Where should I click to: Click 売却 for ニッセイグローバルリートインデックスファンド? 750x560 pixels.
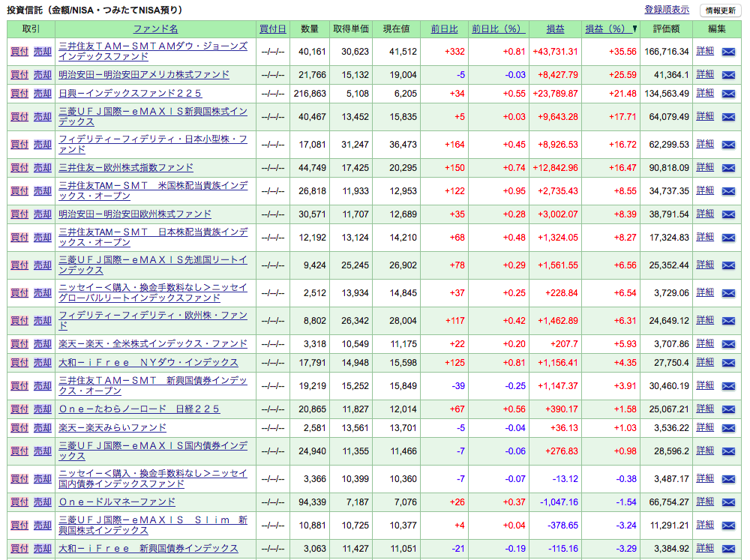[x=43, y=292]
